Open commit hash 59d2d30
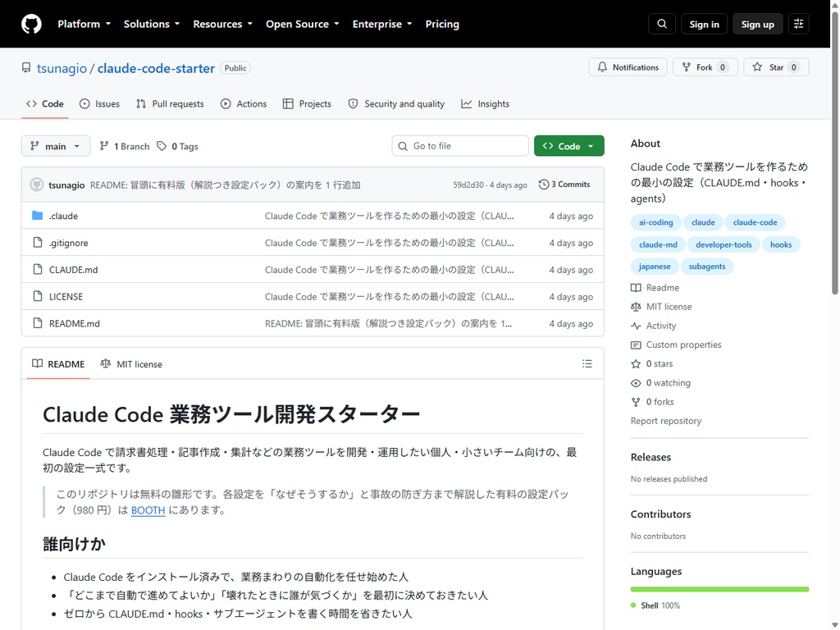This screenshot has height=630, width=840. pos(468,185)
